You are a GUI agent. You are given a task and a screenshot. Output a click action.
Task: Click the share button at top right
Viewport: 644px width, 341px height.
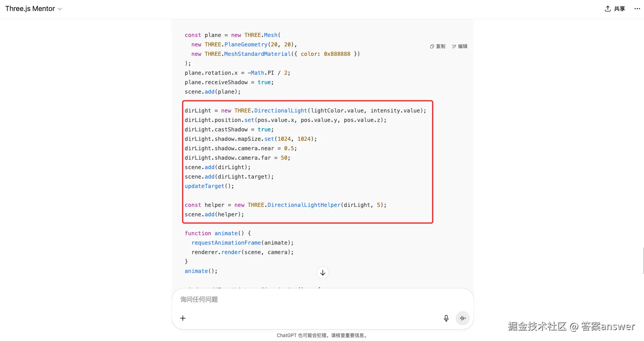[615, 9]
